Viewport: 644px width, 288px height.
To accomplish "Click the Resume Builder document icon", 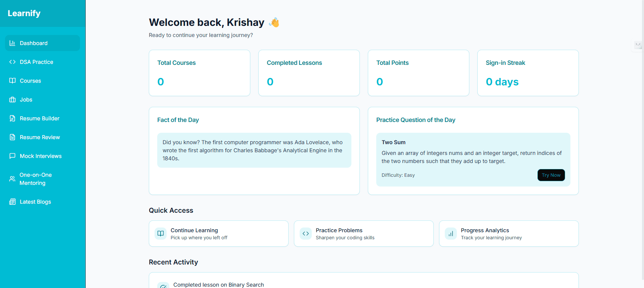I will pyautogui.click(x=12, y=118).
